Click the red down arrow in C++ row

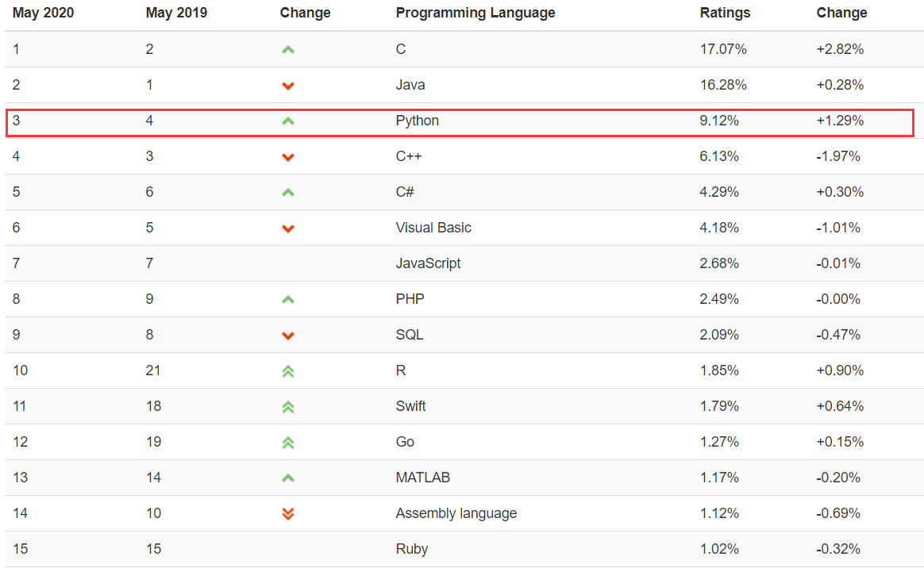point(288,157)
